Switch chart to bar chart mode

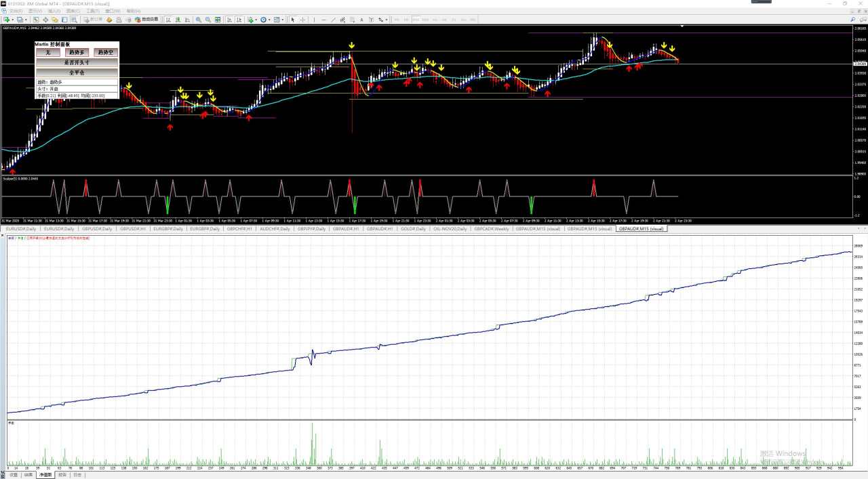(167, 20)
